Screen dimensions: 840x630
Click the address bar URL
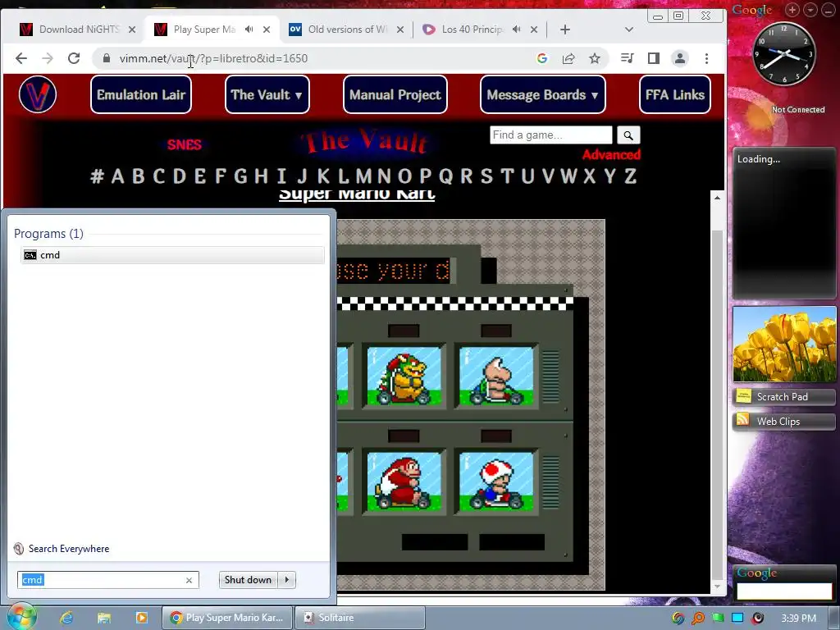pos(213,58)
